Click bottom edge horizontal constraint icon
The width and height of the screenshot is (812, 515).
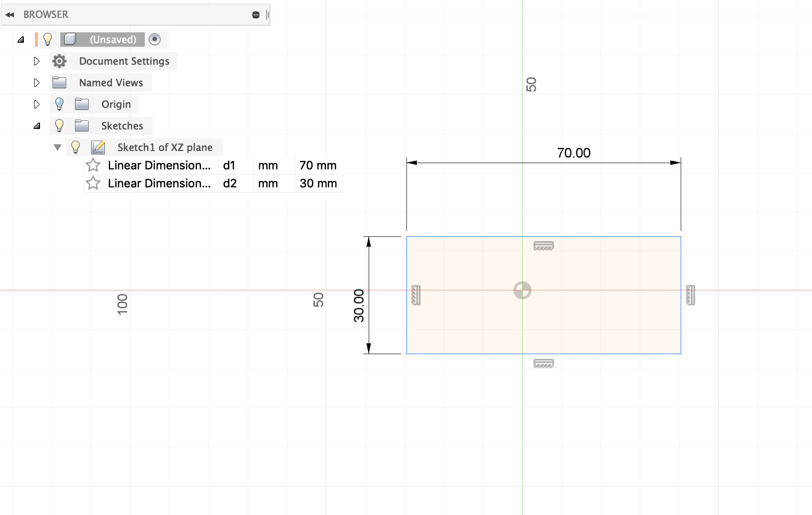pyautogui.click(x=544, y=364)
